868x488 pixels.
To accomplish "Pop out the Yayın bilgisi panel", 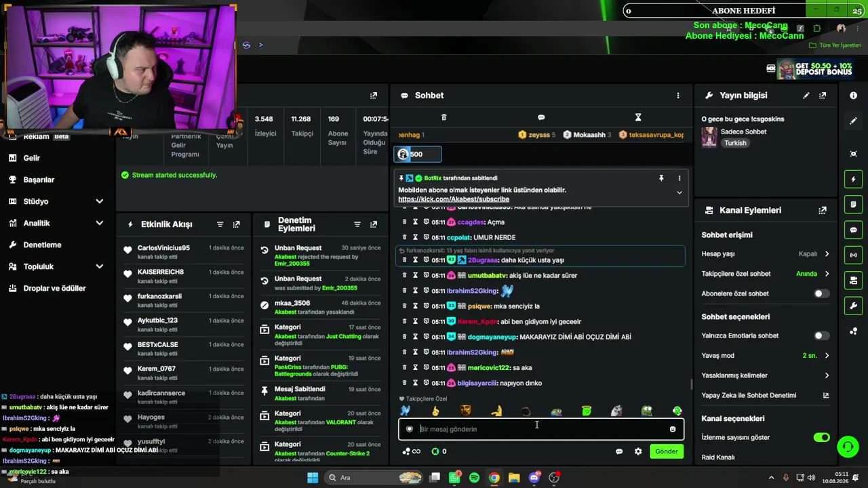I will pyautogui.click(x=823, y=96).
